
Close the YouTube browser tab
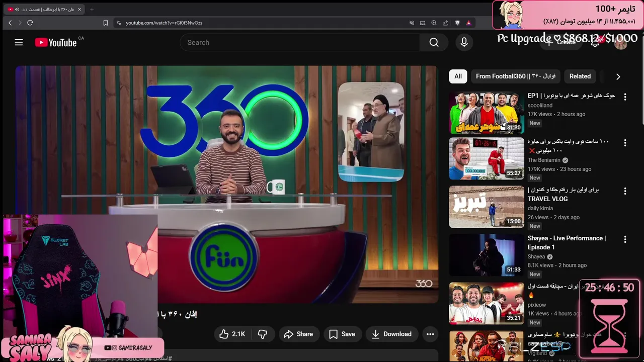tap(79, 9)
